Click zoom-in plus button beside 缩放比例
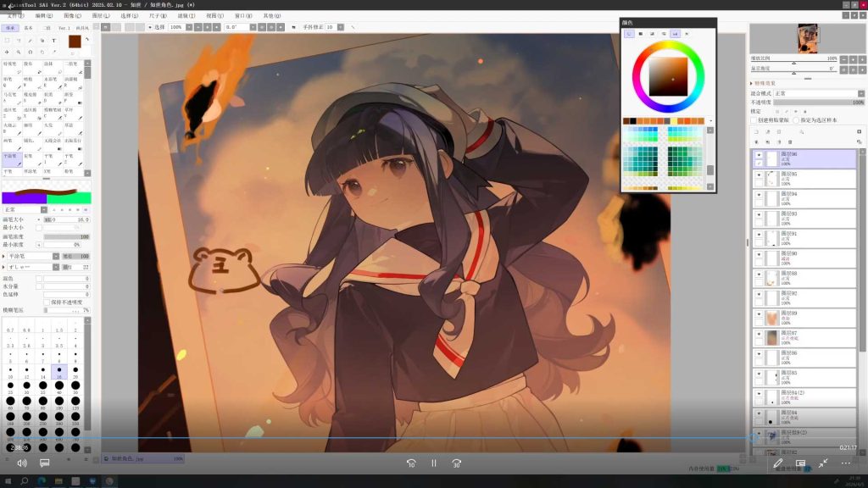 (x=853, y=58)
